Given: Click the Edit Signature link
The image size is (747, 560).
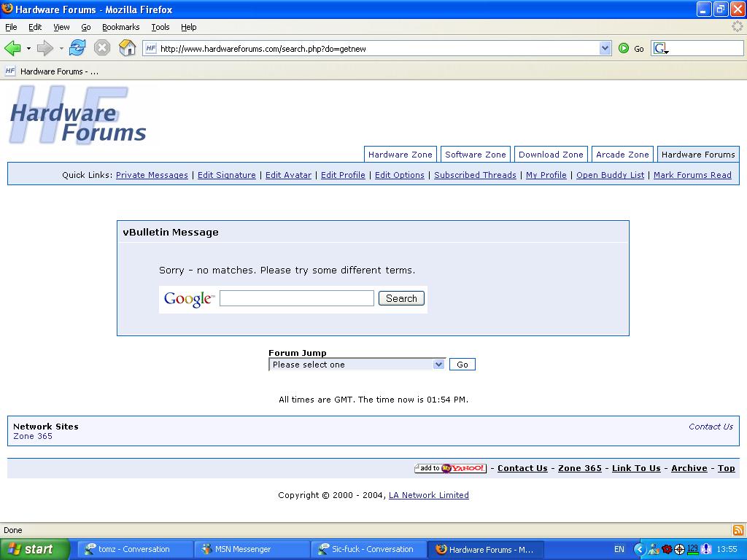Looking at the screenshot, I should click(x=227, y=175).
